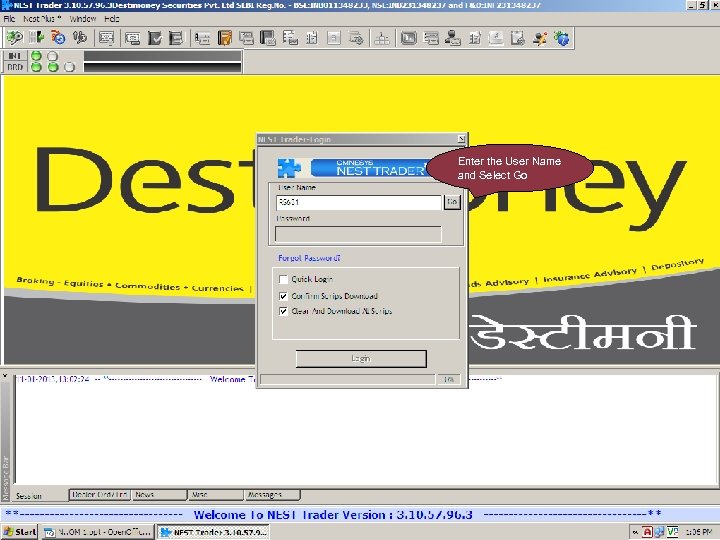Click the Welcome To NEST Trader Version ticker
This screenshot has height=540, width=720.
(x=333, y=514)
